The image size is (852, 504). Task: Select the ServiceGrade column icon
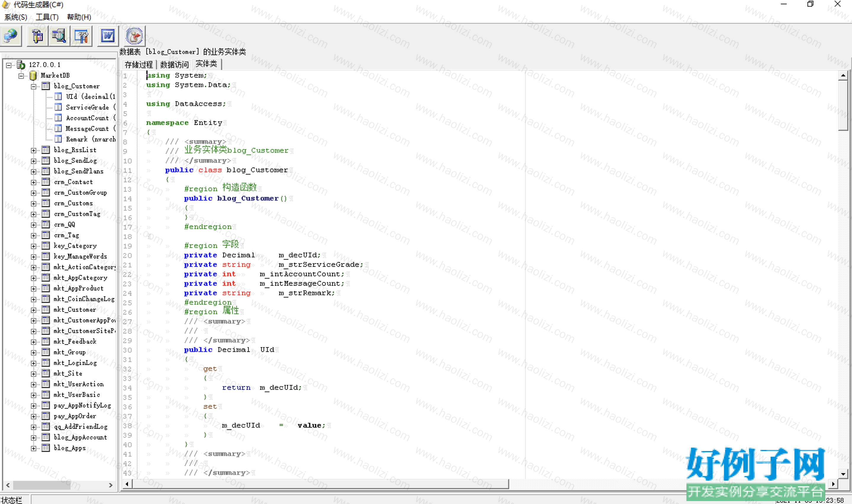point(58,107)
